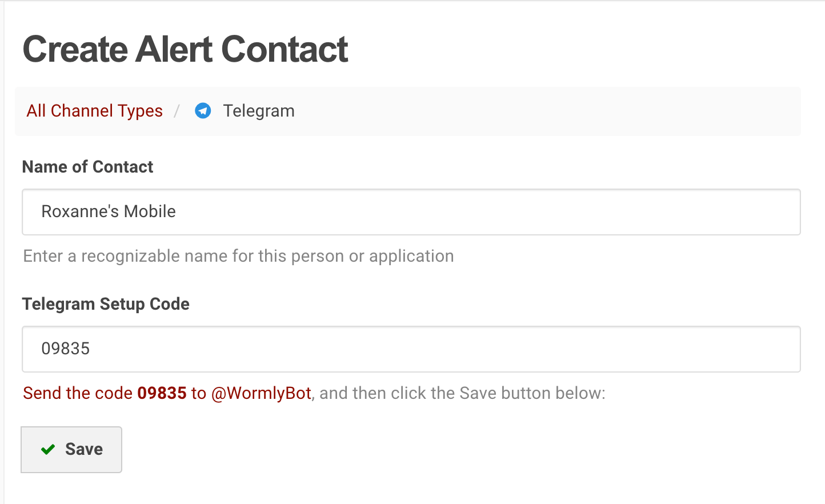Click the bold 09835 code in red instructions
825x504 pixels.
pos(162,393)
